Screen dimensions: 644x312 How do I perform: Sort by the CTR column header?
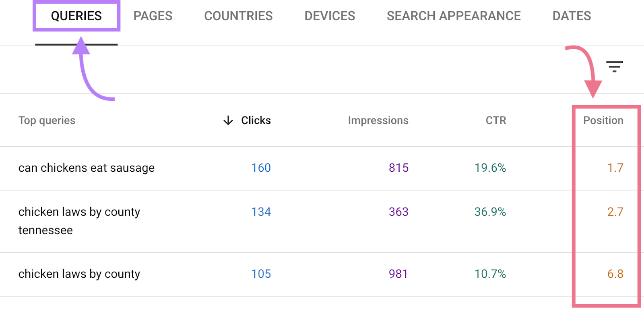(496, 121)
